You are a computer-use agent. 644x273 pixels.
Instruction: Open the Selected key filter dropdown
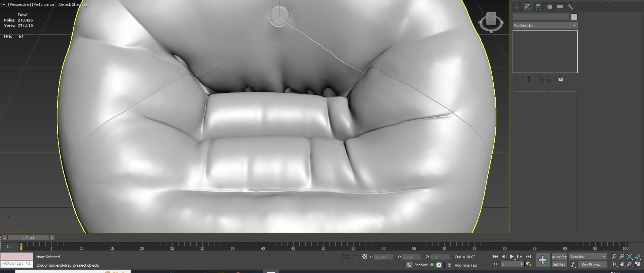(x=588, y=257)
